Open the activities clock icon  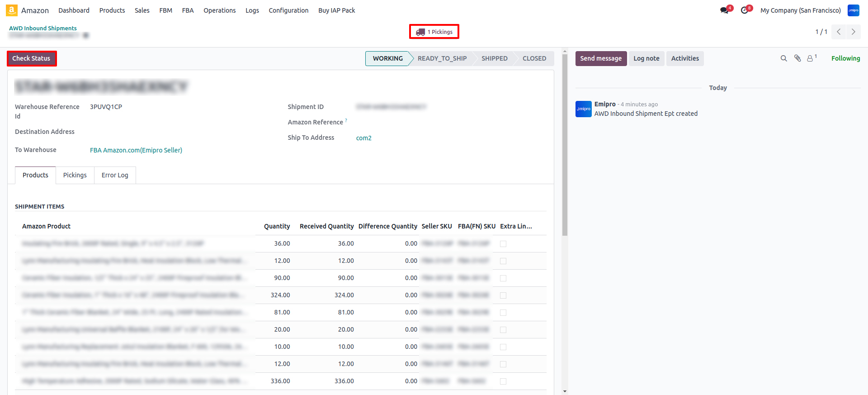pos(745,10)
